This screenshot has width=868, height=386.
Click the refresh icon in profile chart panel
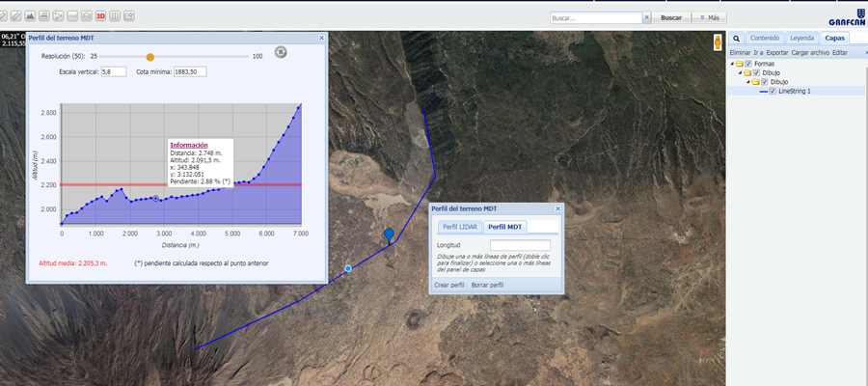[x=281, y=52]
